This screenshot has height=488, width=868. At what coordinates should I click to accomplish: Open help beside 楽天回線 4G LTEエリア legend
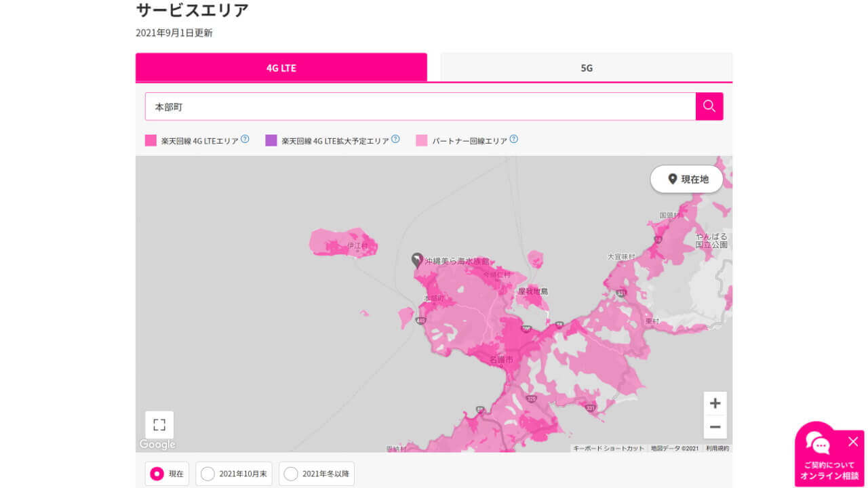(x=245, y=138)
